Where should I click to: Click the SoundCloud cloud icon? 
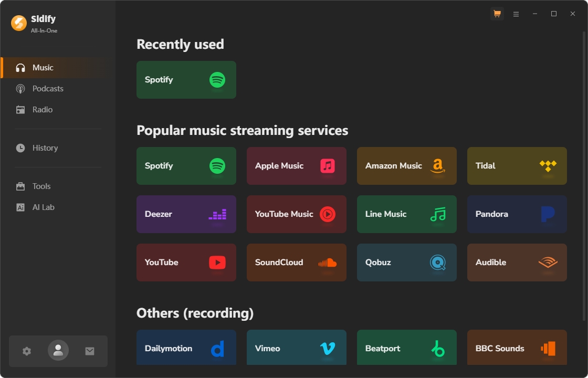[328, 262]
